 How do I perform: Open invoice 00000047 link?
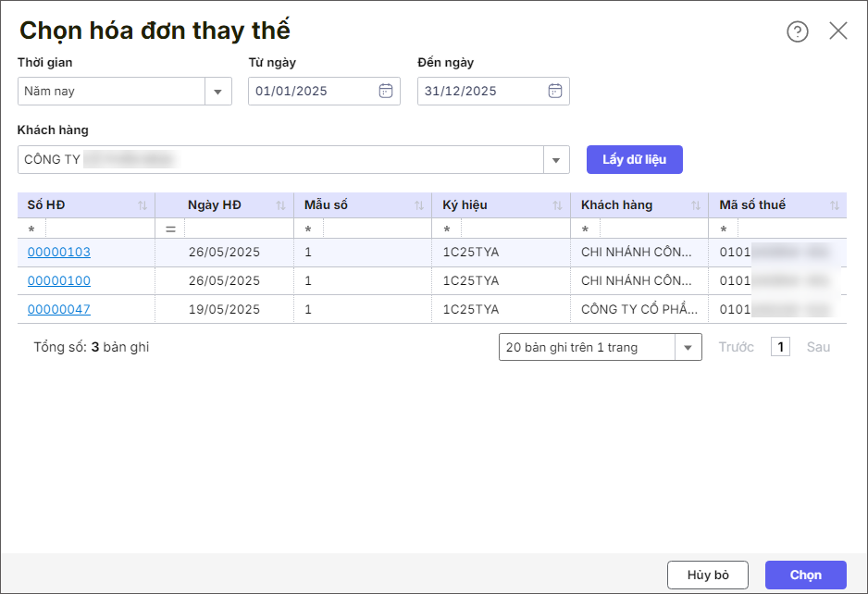pos(59,309)
